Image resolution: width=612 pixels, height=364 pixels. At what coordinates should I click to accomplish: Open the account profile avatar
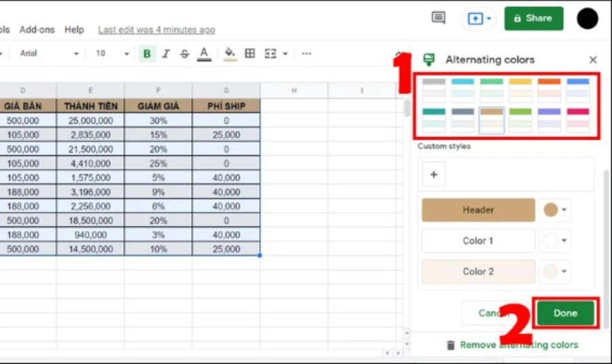[588, 18]
